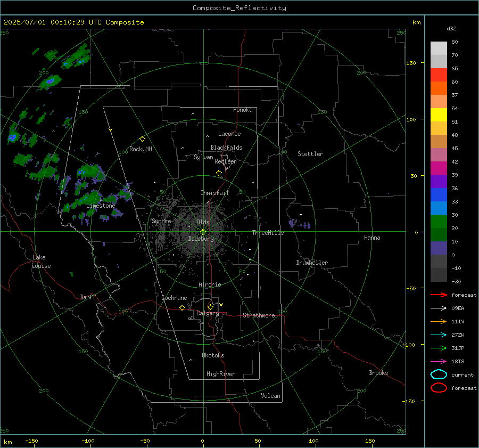
Task: Select the Lacombe town label
Action: pos(229,134)
